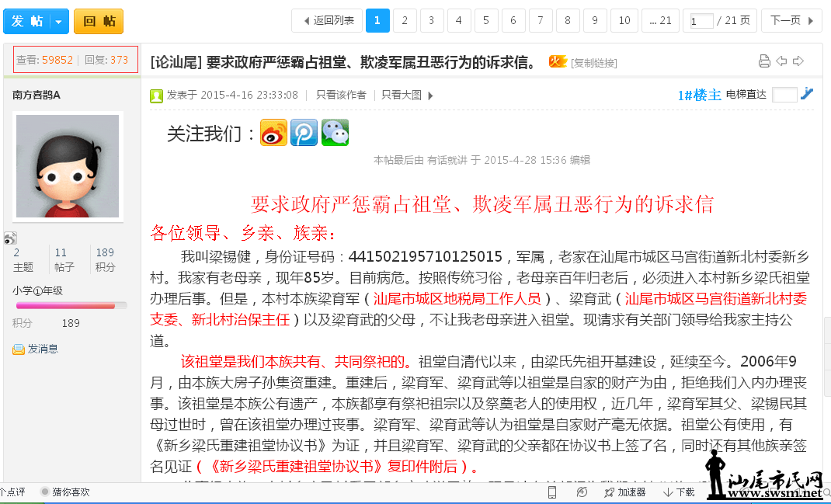The image size is (831, 504).
Task: Click the 下一页 next page button
Action: point(791,21)
